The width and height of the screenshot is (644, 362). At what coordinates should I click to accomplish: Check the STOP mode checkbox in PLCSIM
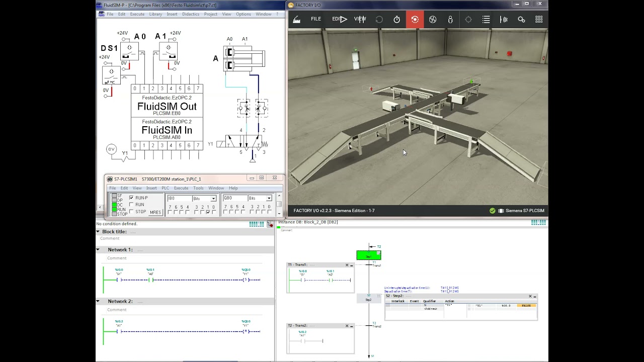[131, 212]
